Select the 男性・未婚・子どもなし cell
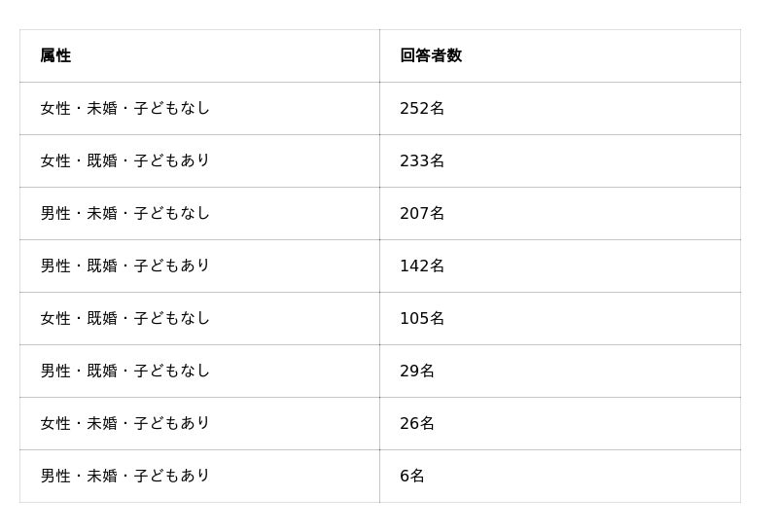 pyautogui.click(x=125, y=214)
